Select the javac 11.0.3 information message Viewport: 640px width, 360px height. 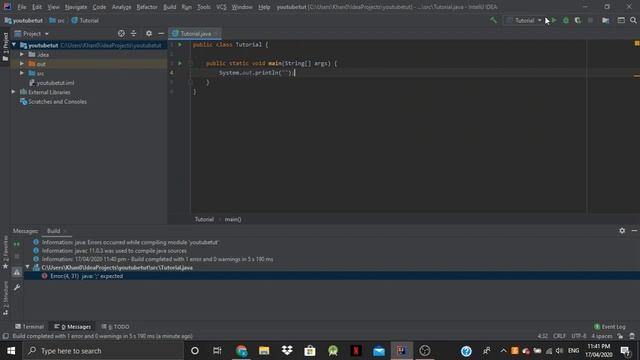[114, 251]
